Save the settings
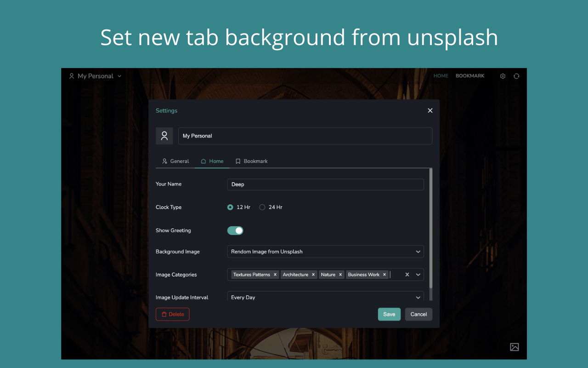Image resolution: width=588 pixels, height=368 pixels. click(389, 314)
